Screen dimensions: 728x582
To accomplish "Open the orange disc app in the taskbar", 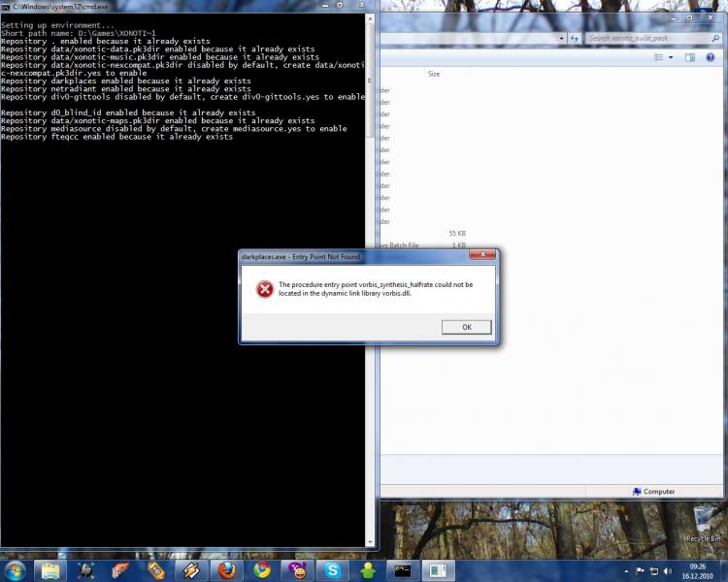I will tap(156, 570).
